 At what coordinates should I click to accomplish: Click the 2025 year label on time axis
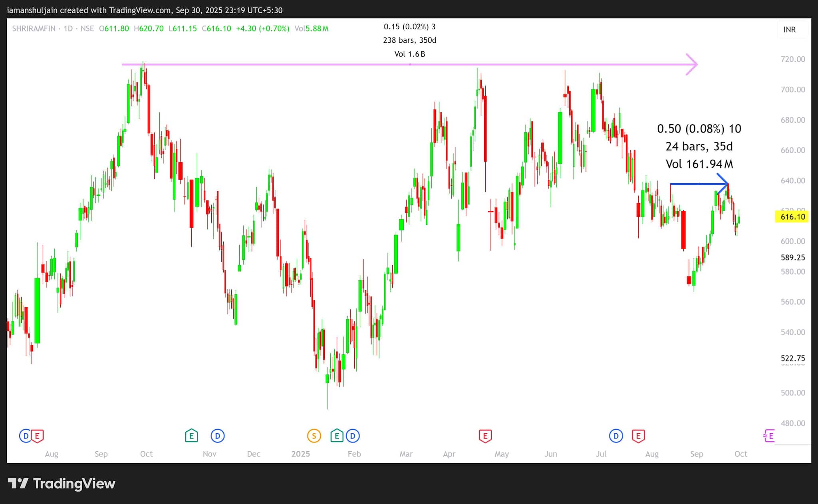coord(300,454)
